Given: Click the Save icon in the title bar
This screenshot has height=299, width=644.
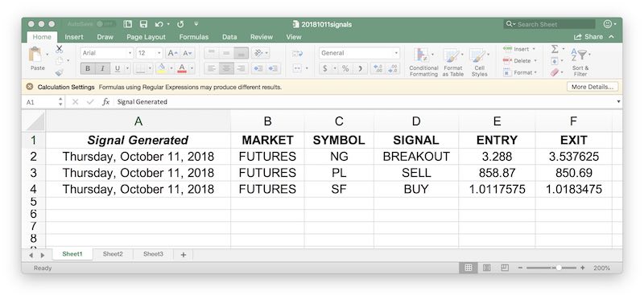Looking at the screenshot, I should (x=143, y=24).
